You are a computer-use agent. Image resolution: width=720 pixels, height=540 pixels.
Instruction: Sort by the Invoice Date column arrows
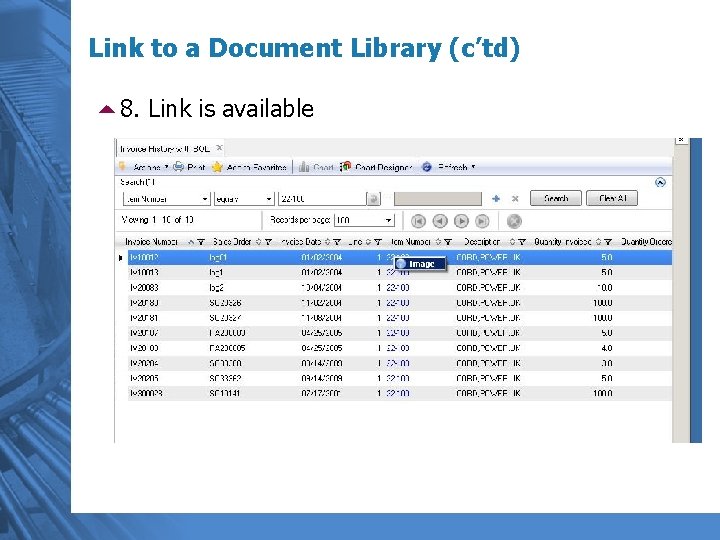coord(327,242)
